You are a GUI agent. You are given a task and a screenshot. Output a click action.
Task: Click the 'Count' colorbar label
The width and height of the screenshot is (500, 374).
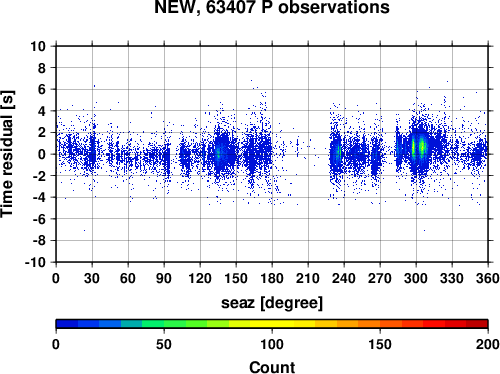click(x=272, y=367)
